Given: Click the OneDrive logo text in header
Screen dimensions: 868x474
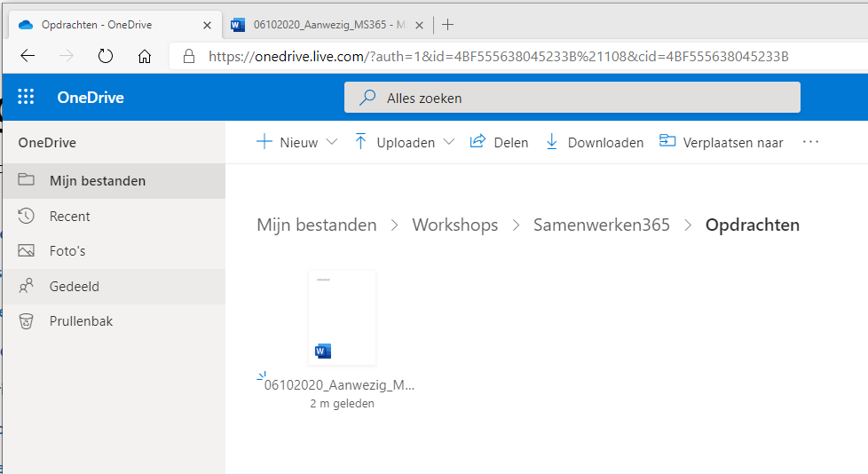Looking at the screenshot, I should tap(91, 98).
